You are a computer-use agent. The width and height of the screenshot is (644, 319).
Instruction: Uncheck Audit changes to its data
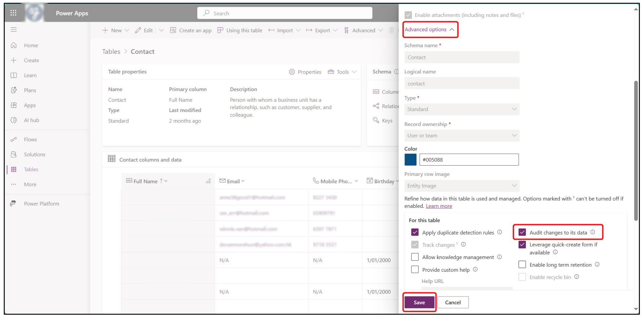pos(522,232)
